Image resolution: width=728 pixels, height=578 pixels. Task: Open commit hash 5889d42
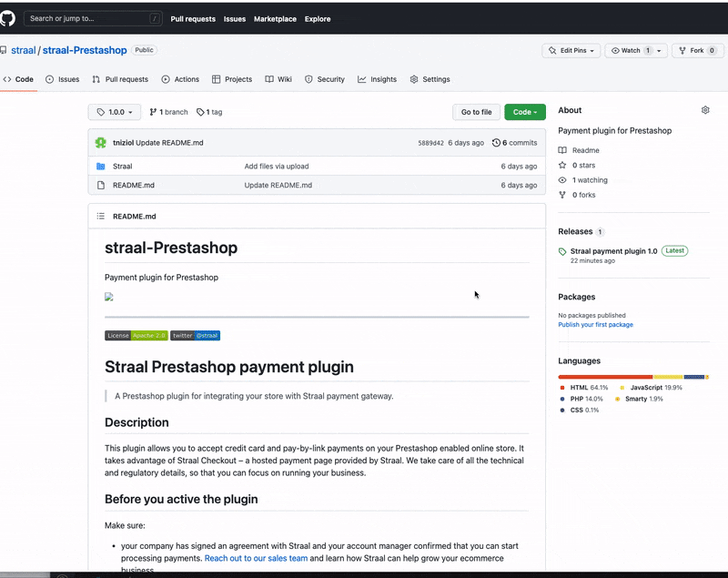tap(430, 143)
